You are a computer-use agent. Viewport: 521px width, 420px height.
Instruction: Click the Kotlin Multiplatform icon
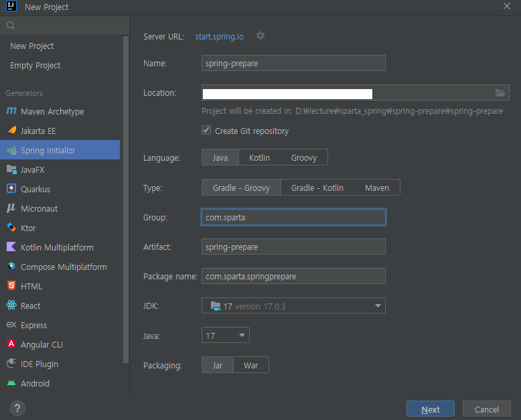[x=11, y=247]
